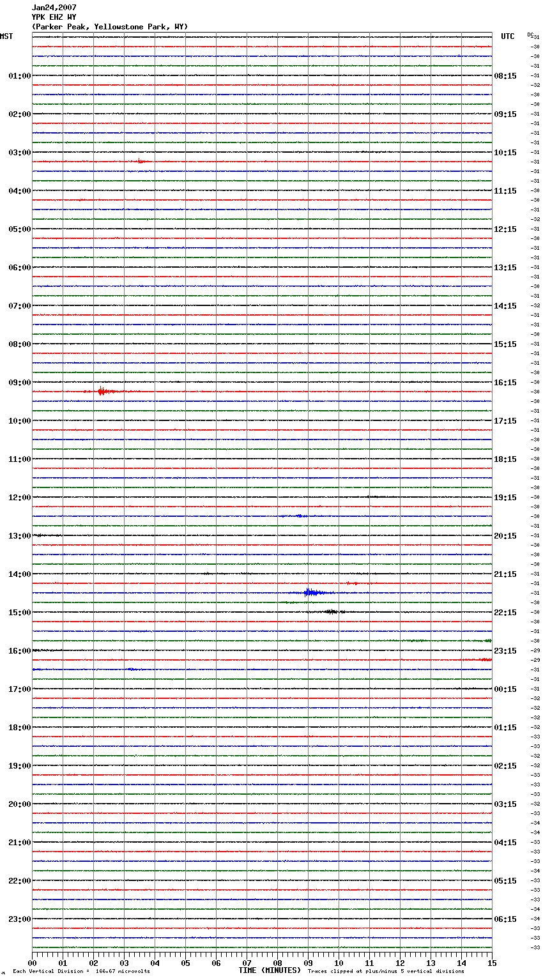The width and height of the screenshot is (543, 980).
Task: Select the 07:00 MST time label
Action: point(20,306)
